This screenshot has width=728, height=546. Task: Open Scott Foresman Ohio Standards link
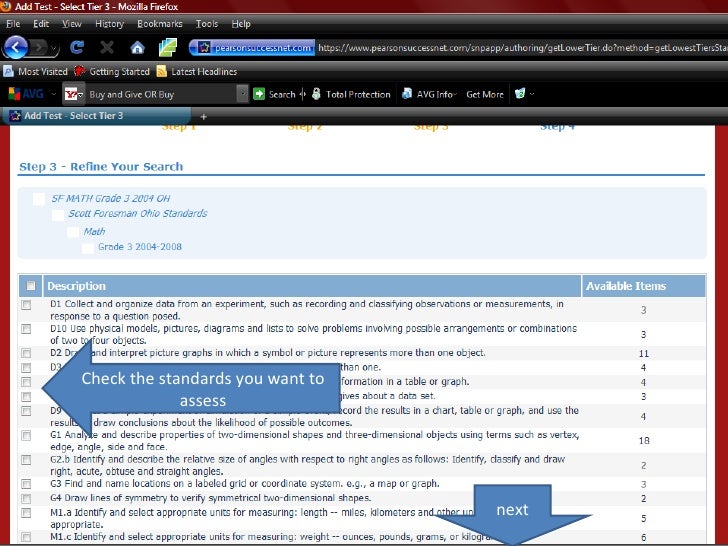tap(137, 213)
